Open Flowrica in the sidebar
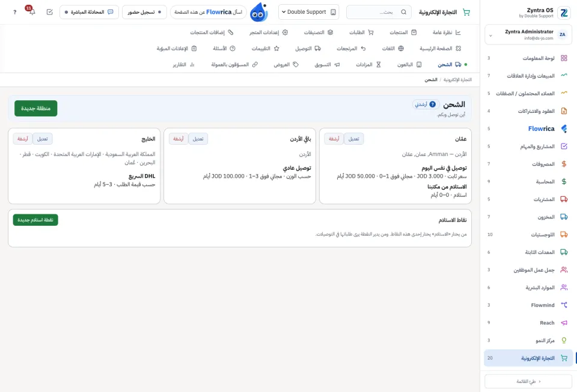This screenshot has width=577, height=392. [x=528, y=128]
